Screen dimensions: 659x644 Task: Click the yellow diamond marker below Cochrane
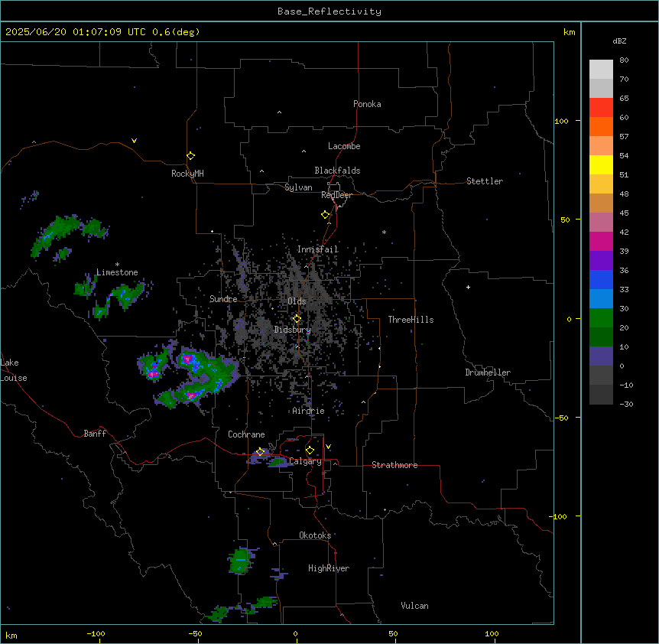pos(260,452)
